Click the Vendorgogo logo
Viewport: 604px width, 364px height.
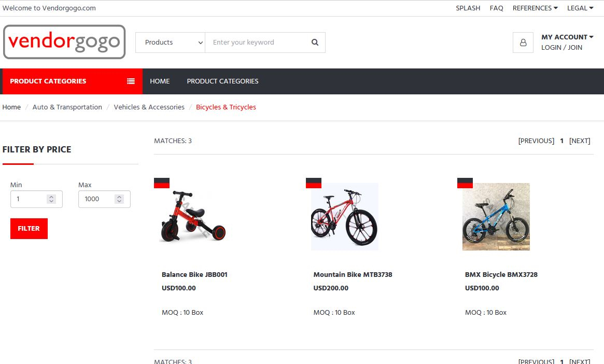(64, 42)
